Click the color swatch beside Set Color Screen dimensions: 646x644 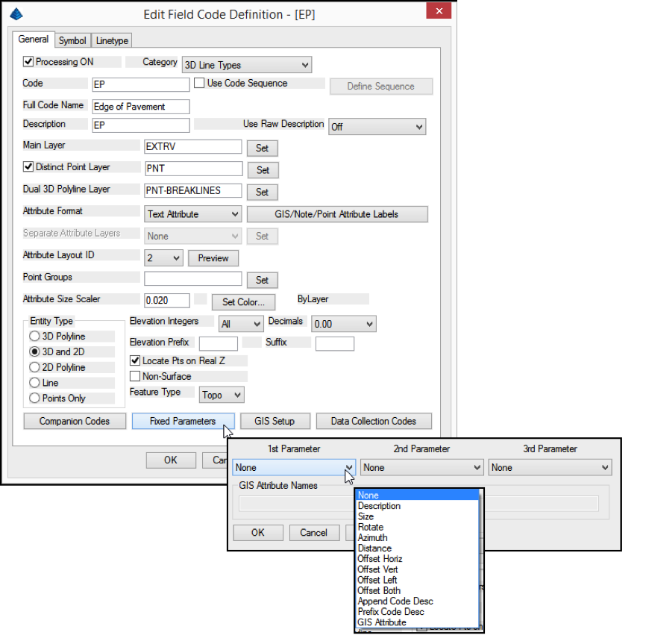[200, 298]
